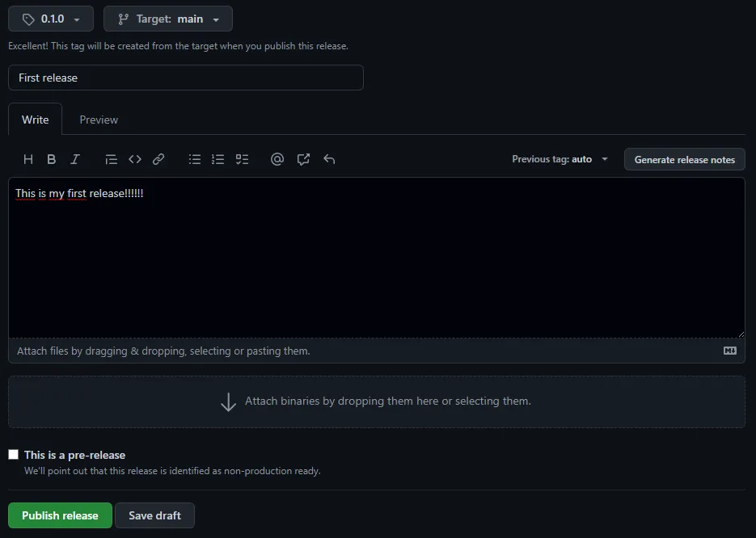The width and height of the screenshot is (756, 538).
Task: Click Generate release notes button
Action: [685, 159]
